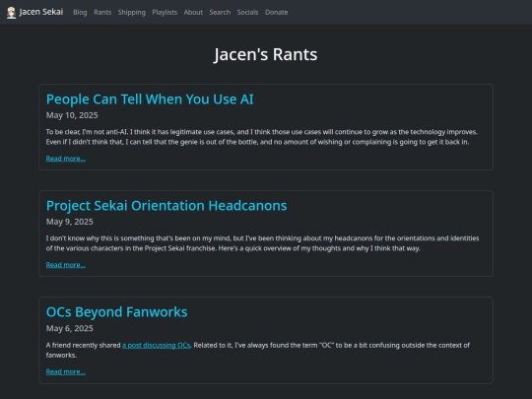Click the excerpt starting 'To be clear, I'm not anti-AI'
This screenshot has width=532, height=399.
(262, 137)
